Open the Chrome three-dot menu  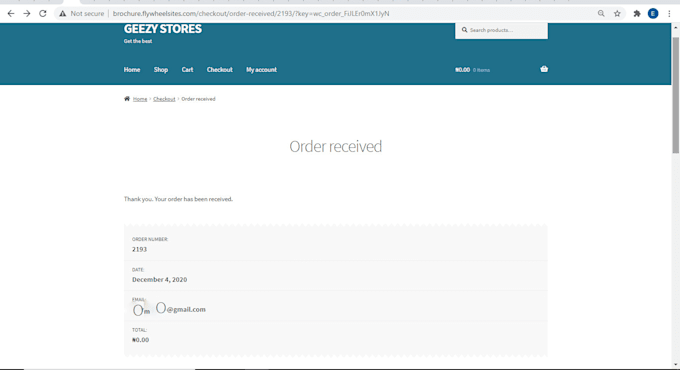[x=669, y=13]
